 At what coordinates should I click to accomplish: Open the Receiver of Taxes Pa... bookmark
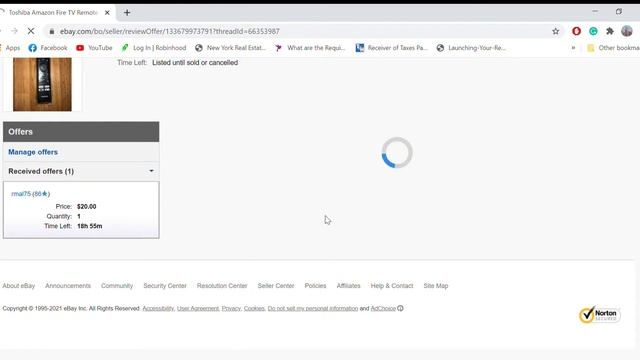[391, 48]
